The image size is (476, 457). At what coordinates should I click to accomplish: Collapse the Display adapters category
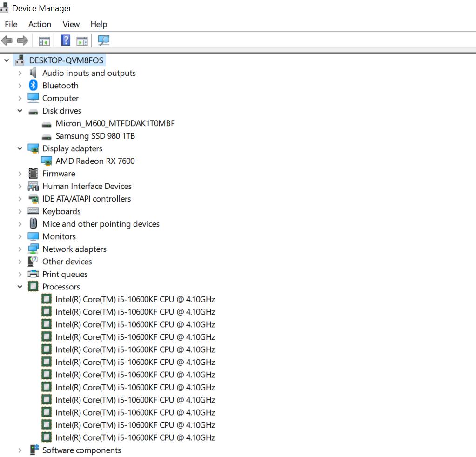pyautogui.click(x=20, y=148)
